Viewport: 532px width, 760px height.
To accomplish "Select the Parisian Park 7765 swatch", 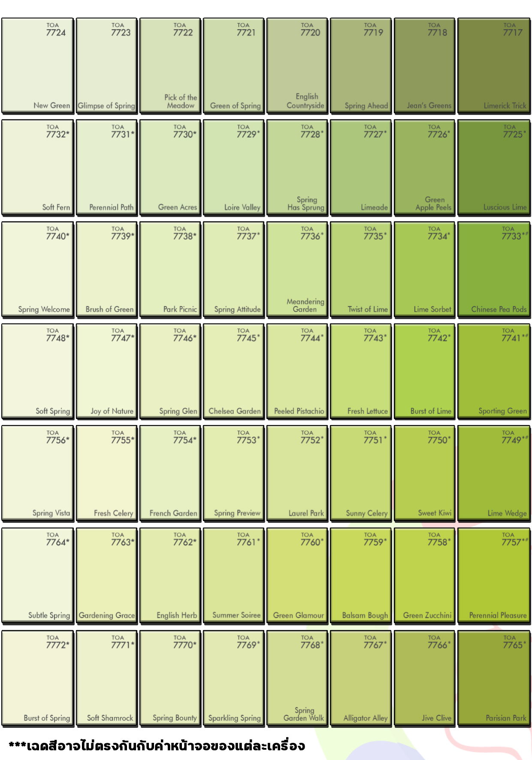I will pyautogui.click(x=494, y=679).
